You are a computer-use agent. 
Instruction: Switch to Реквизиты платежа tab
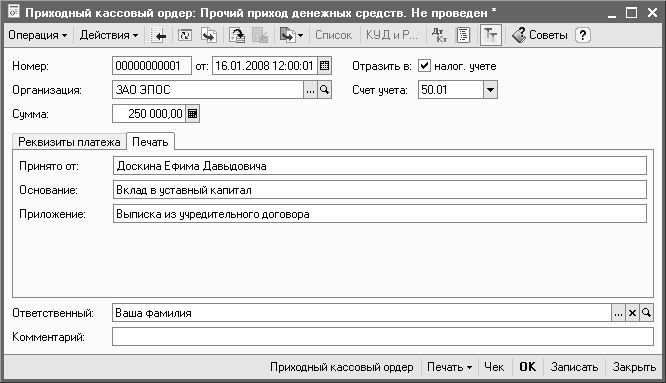pos(69,142)
